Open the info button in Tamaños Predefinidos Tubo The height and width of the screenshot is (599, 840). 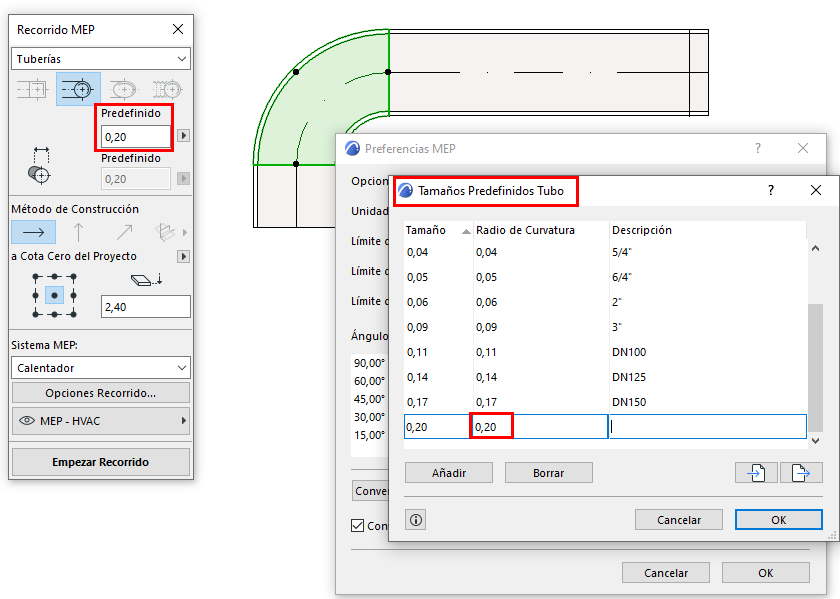pos(416,520)
